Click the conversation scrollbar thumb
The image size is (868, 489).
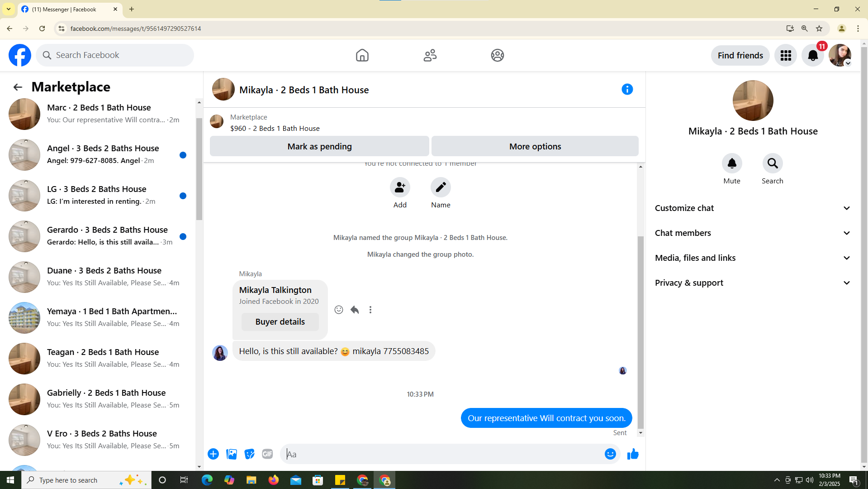click(640, 333)
